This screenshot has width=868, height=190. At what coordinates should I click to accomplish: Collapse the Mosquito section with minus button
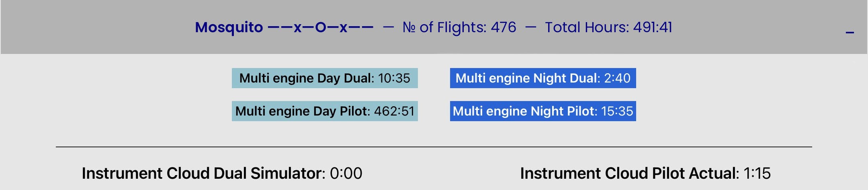pyautogui.click(x=850, y=32)
